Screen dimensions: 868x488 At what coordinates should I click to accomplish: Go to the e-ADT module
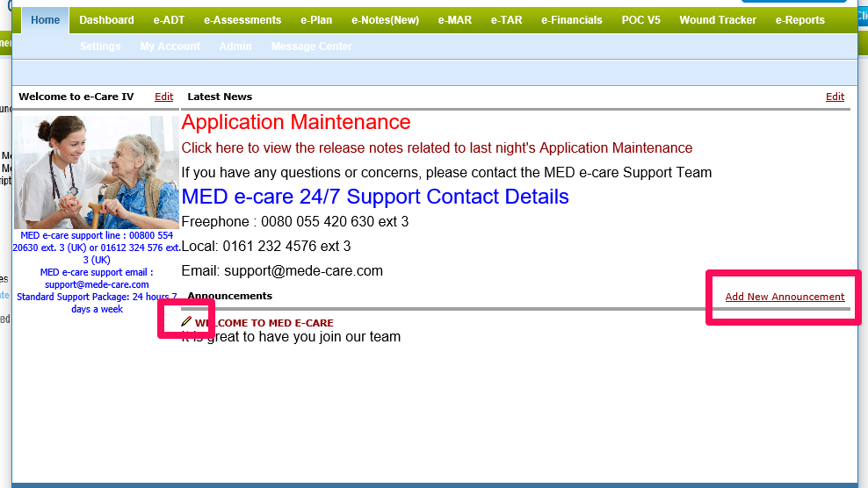point(169,20)
